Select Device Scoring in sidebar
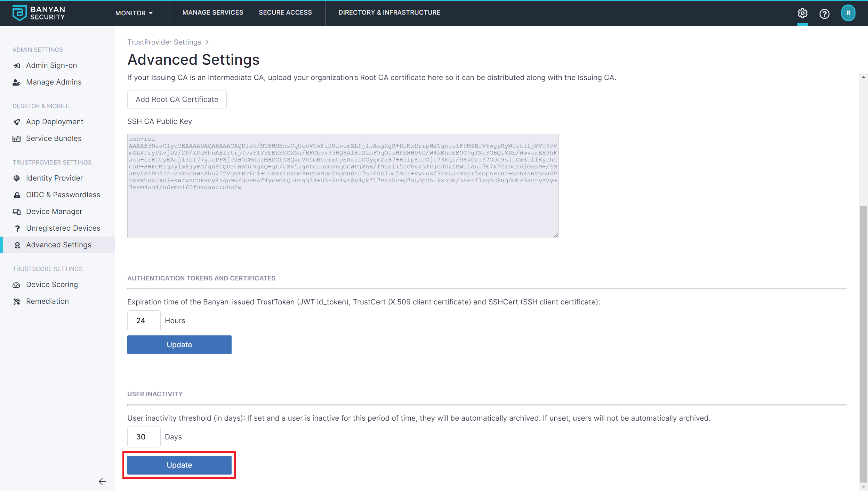 [52, 285]
